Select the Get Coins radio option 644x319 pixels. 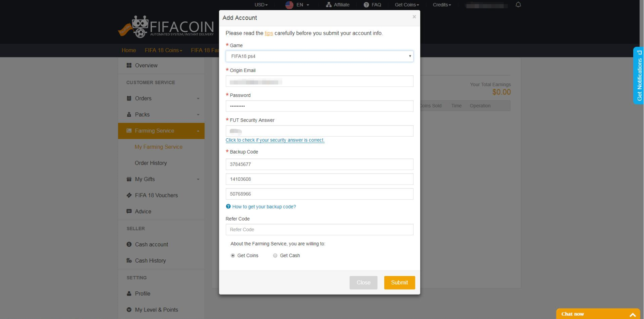pos(233,256)
